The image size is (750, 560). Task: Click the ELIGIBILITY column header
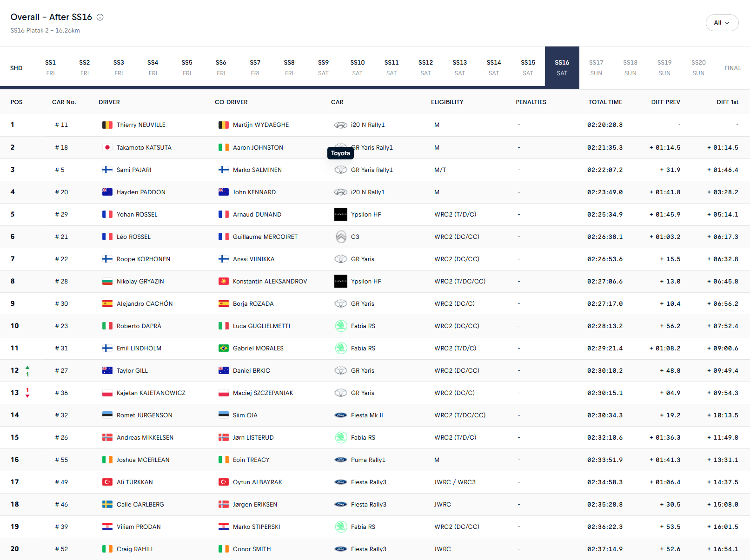447,102
